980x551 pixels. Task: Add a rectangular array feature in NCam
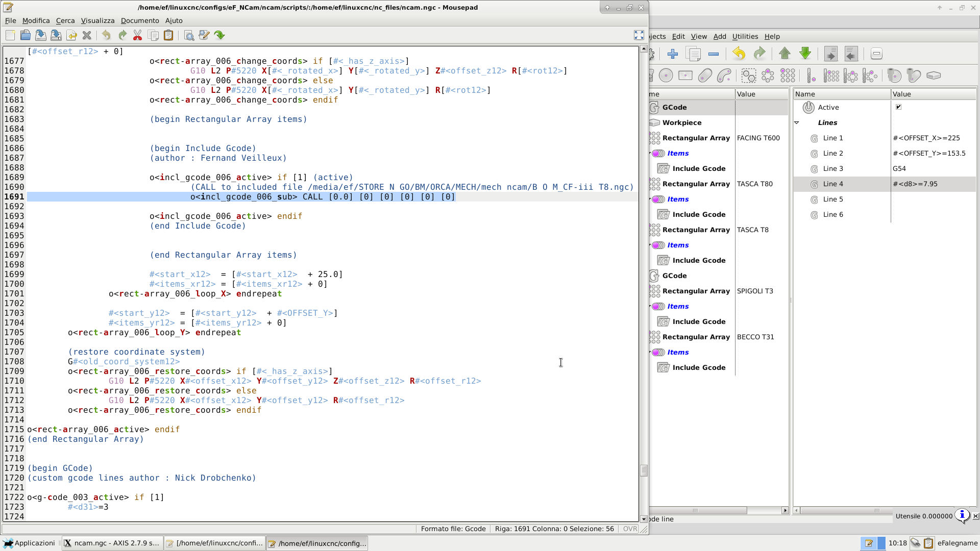point(788,76)
